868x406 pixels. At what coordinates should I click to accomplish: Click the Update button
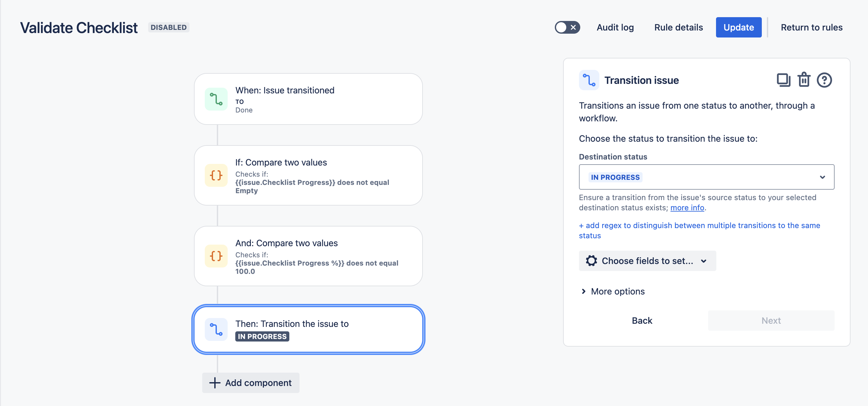click(739, 27)
